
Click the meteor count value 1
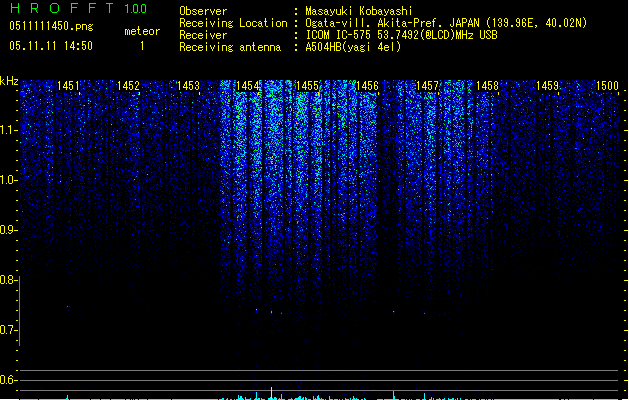[142, 46]
